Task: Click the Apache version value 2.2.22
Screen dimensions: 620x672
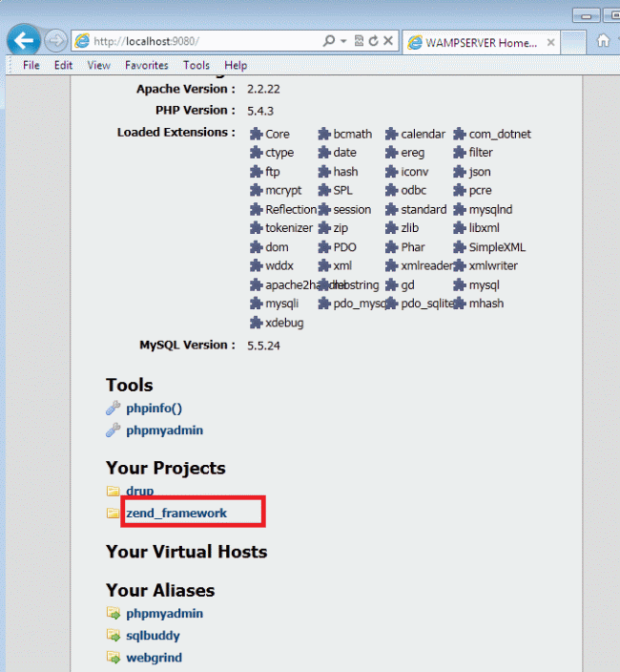Action: (263, 89)
